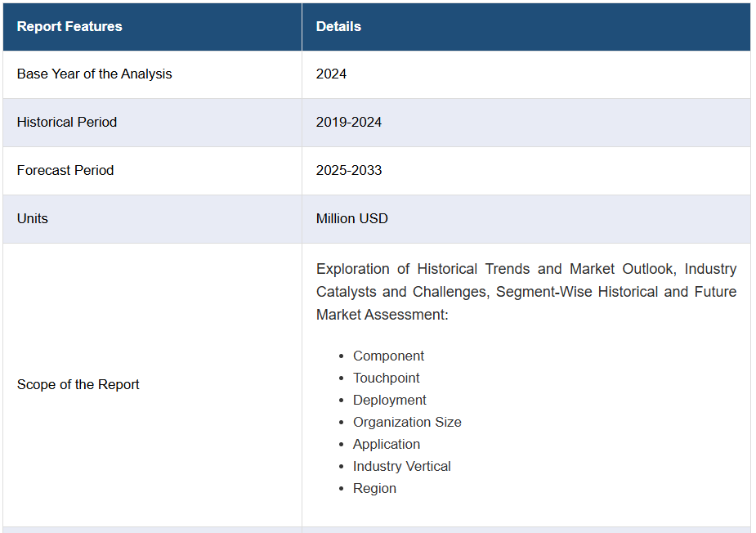
Task: Click the 'Base Year of the Analysis' cell
Action: [x=152, y=74]
